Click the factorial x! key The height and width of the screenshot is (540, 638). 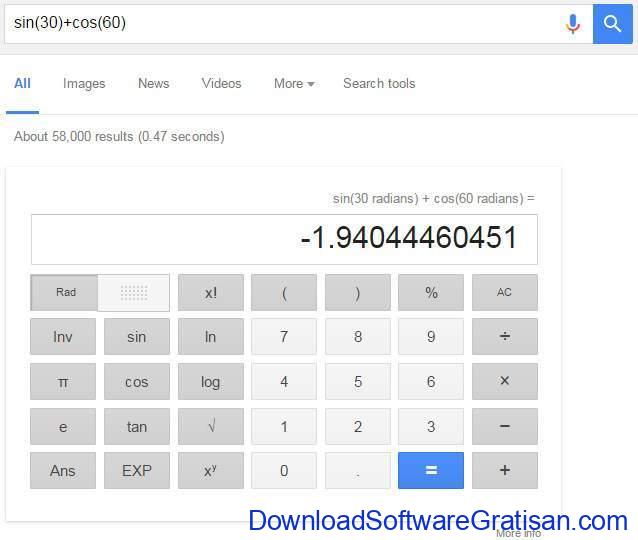click(x=211, y=292)
